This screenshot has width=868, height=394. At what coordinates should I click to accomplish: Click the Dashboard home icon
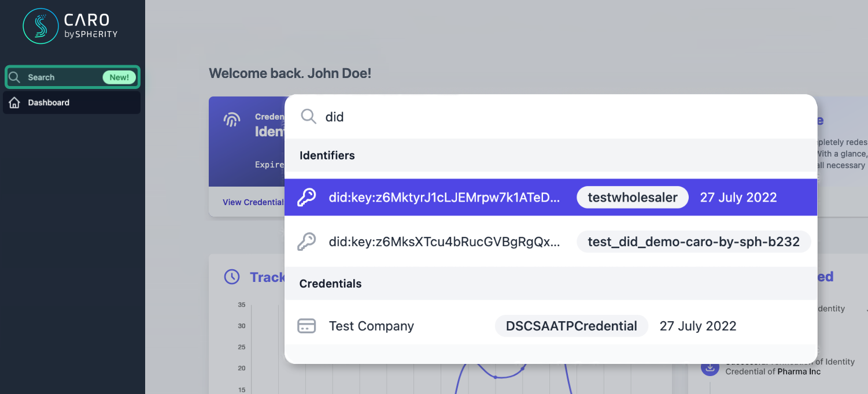click(15, 103)
